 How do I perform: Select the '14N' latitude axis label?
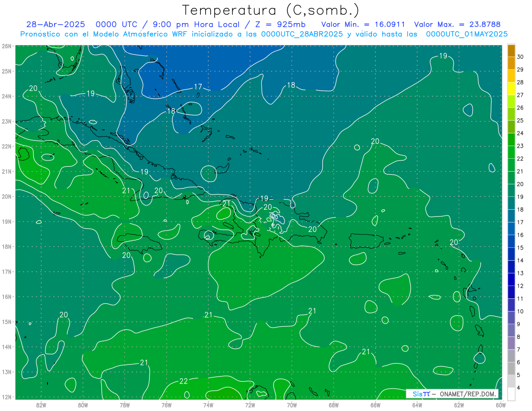(7, 347)
